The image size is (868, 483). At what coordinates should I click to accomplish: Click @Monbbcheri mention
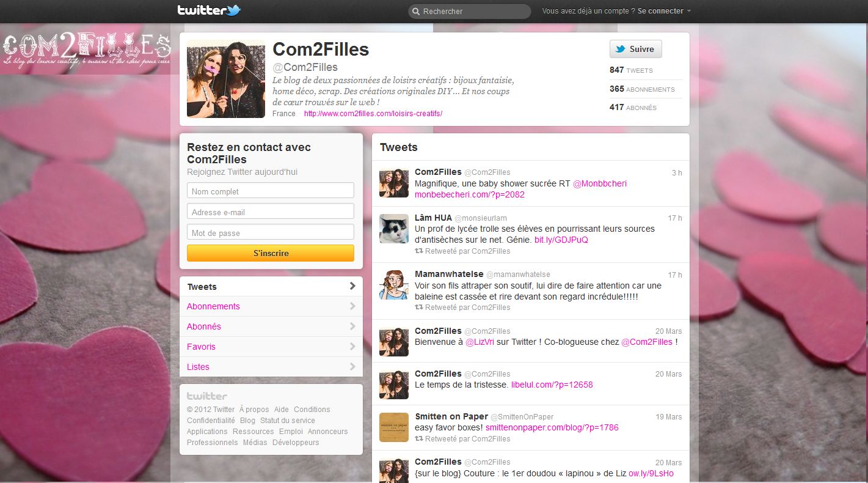tap(600, 184)
